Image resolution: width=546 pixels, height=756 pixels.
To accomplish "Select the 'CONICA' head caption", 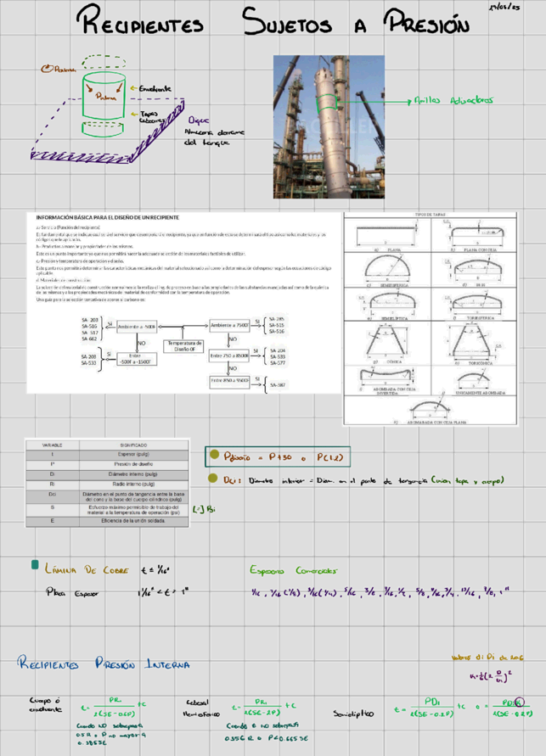I will click(394, 361).
